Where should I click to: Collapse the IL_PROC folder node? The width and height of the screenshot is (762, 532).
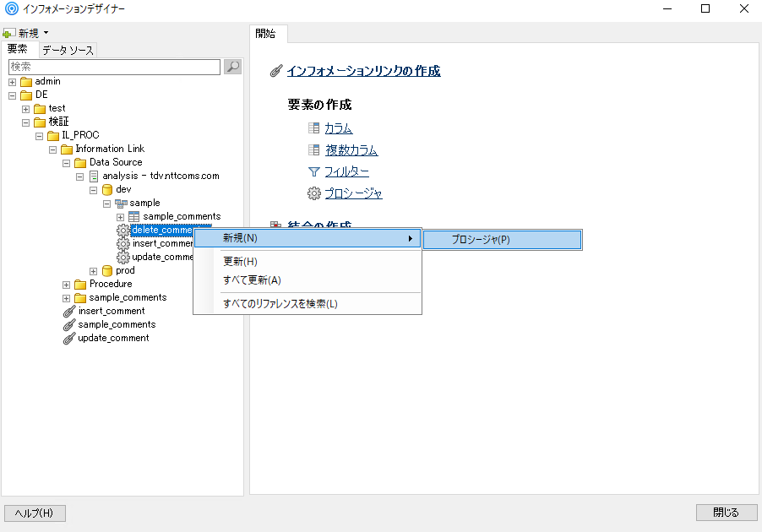(40, 136)
